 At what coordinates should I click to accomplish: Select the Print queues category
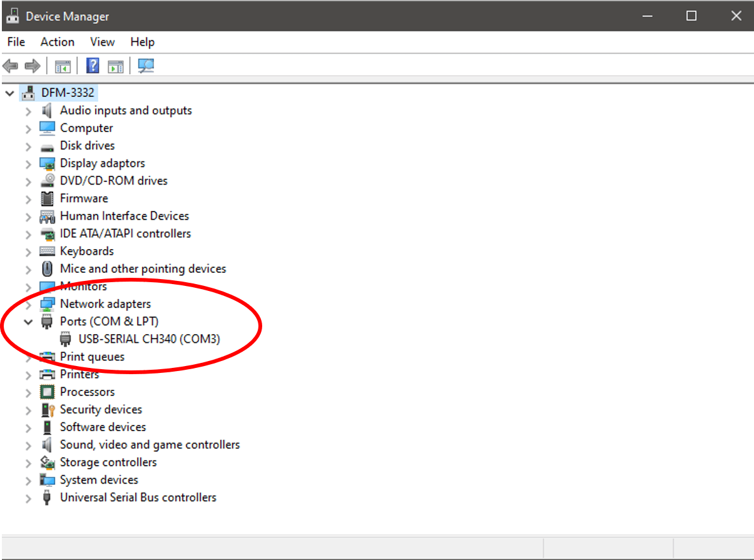click(92, 357)
